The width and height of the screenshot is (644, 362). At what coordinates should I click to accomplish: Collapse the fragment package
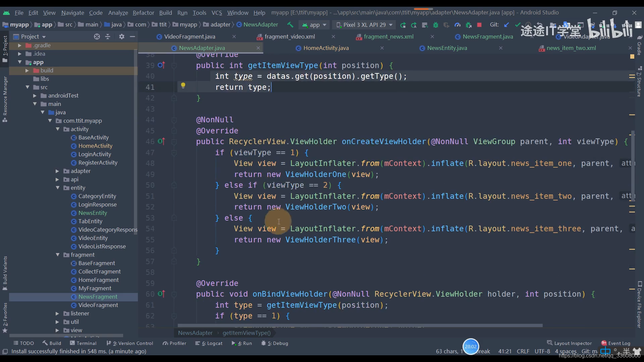pos(57,255)
